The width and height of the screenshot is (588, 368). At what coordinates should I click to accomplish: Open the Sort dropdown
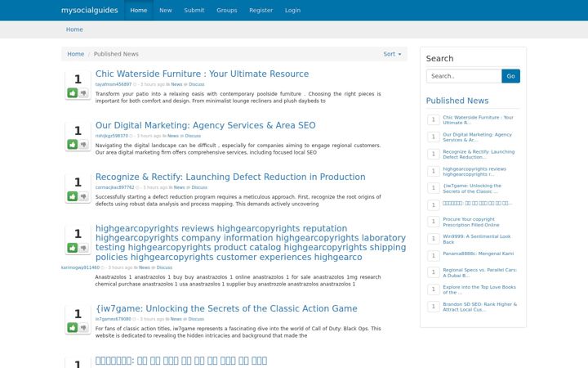[392, 54]
